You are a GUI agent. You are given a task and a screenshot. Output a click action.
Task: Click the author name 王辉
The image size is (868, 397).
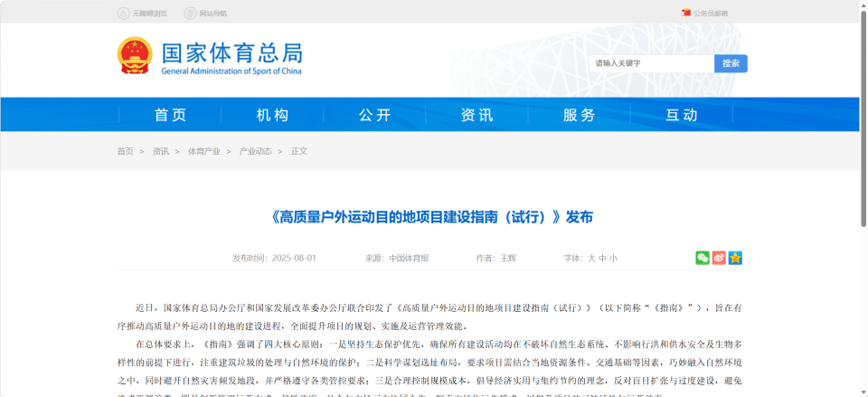(508, 258)
